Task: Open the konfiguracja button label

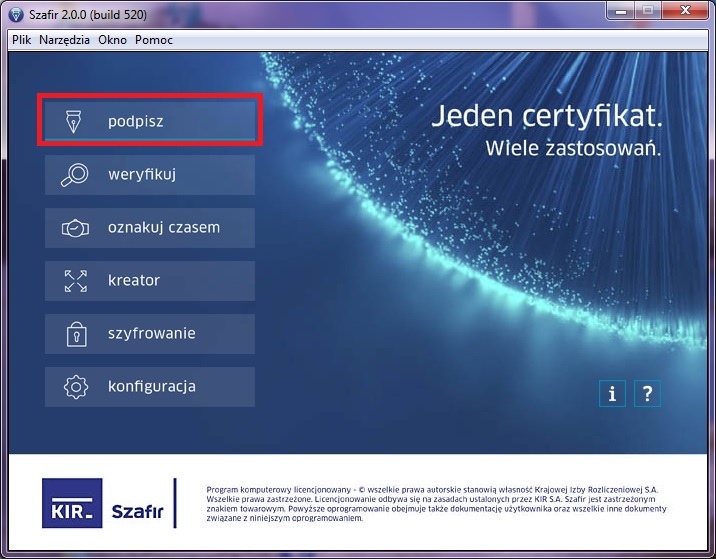Action: pyautogui.click(x=152, y=386)
